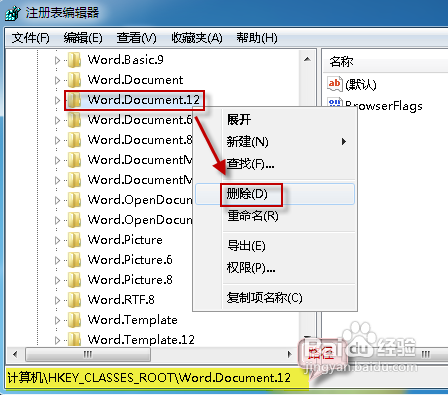Viewport: 448px width, 395px height.
Task: Expand the Word.Document tree node
Action: click(x=57, y=80)
